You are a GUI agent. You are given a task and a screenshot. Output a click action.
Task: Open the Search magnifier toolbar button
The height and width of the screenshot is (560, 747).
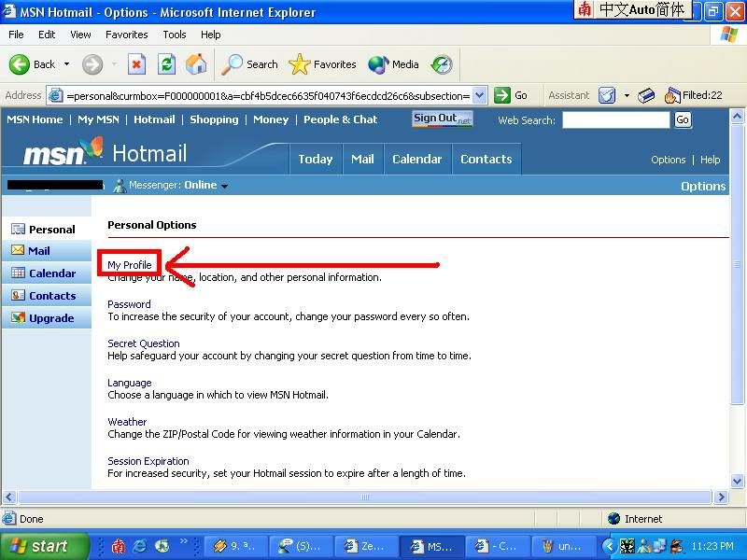249,64
